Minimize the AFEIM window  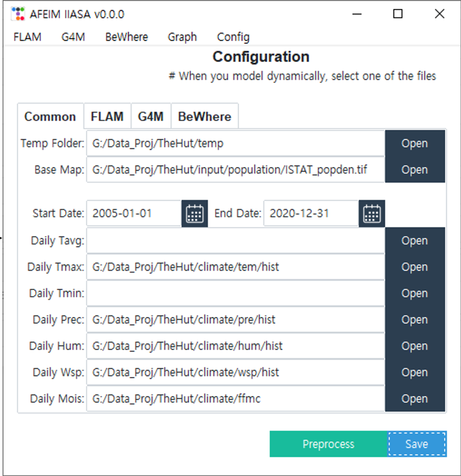pos(357,14)
